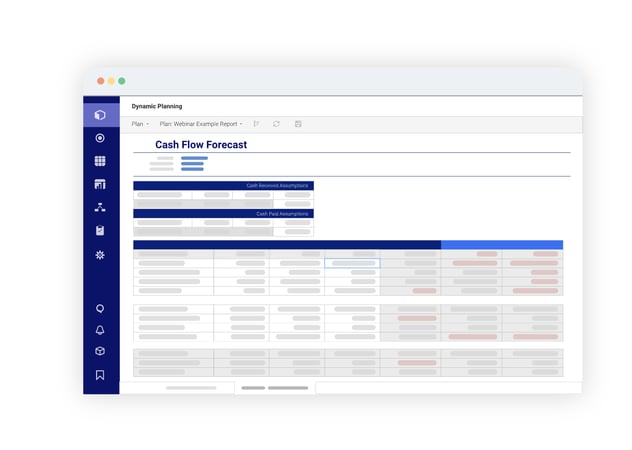Expand the Plan dropdown menu
The height and width of the screenshot is (450, 632).
pyautogui.click(x=140, y=124)
